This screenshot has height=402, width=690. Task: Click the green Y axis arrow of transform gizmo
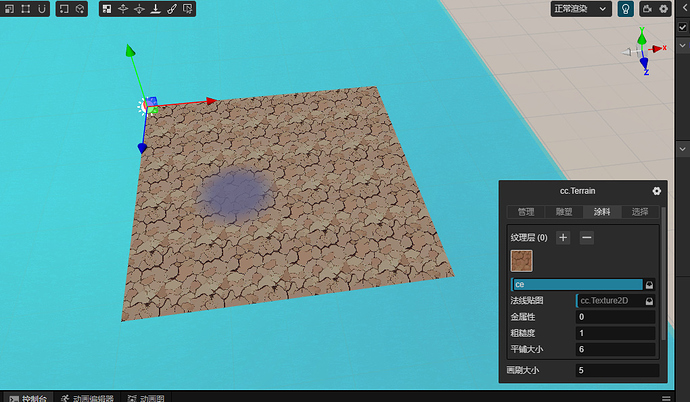click(x=130, y=51)
